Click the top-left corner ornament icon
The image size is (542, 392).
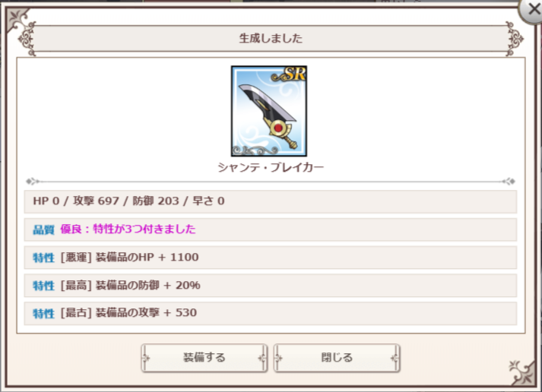18,19
